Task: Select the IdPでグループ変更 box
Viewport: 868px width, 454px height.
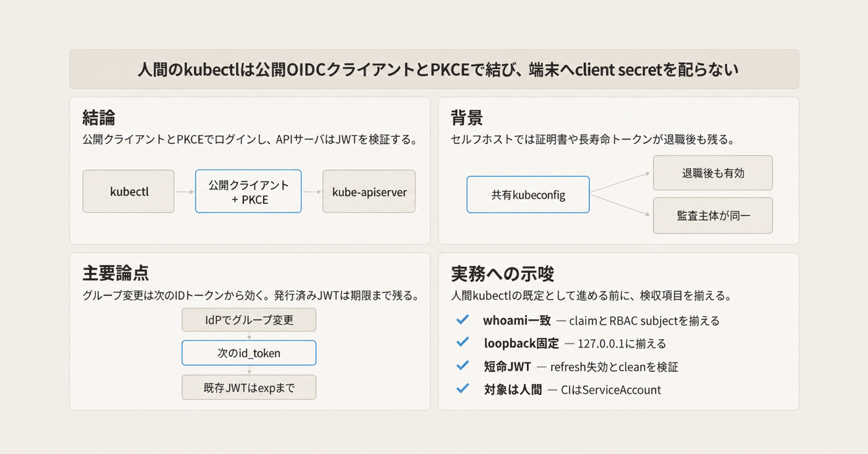Action: tap(249, 319)
